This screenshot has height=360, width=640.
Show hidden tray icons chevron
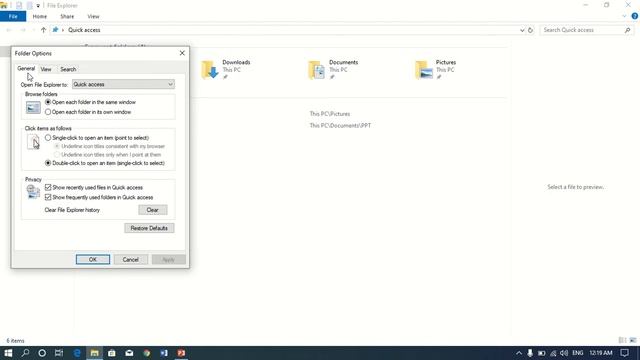[518, 353]
